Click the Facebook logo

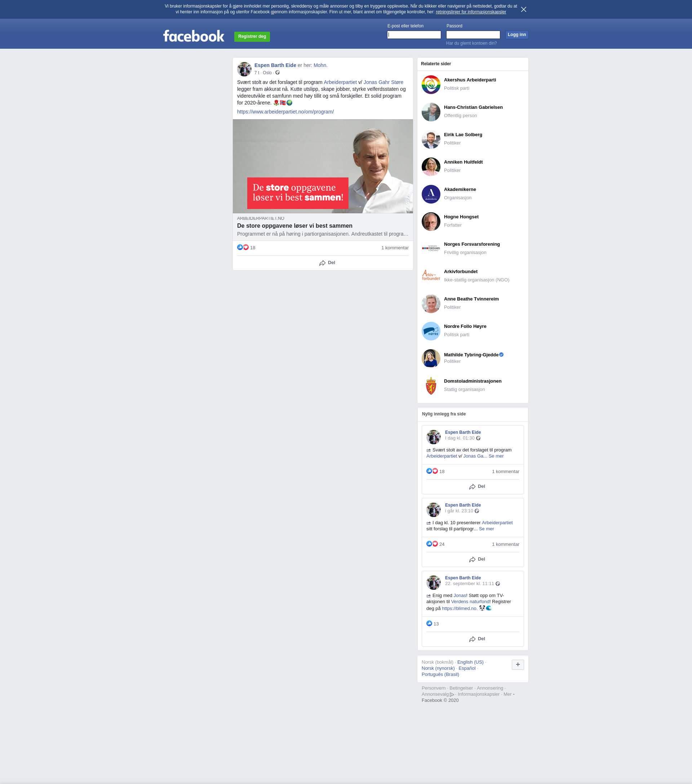pyautogui.click(x=194, y=36)
